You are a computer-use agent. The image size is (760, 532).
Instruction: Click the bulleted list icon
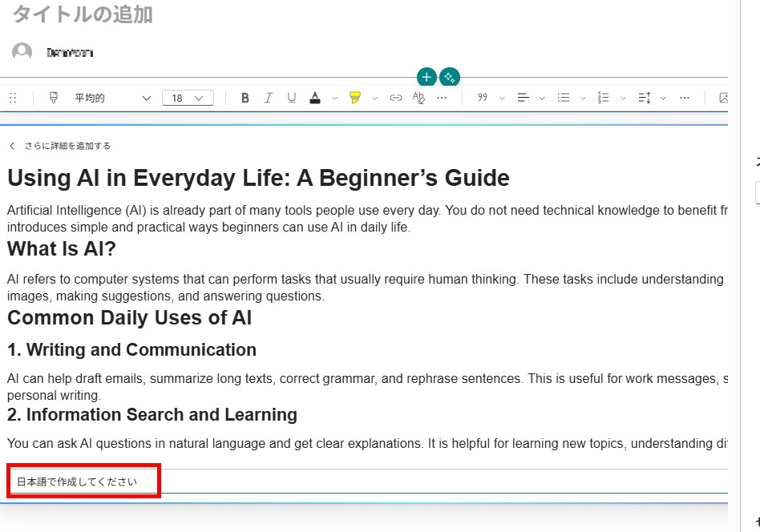click(x=564, y=98)
